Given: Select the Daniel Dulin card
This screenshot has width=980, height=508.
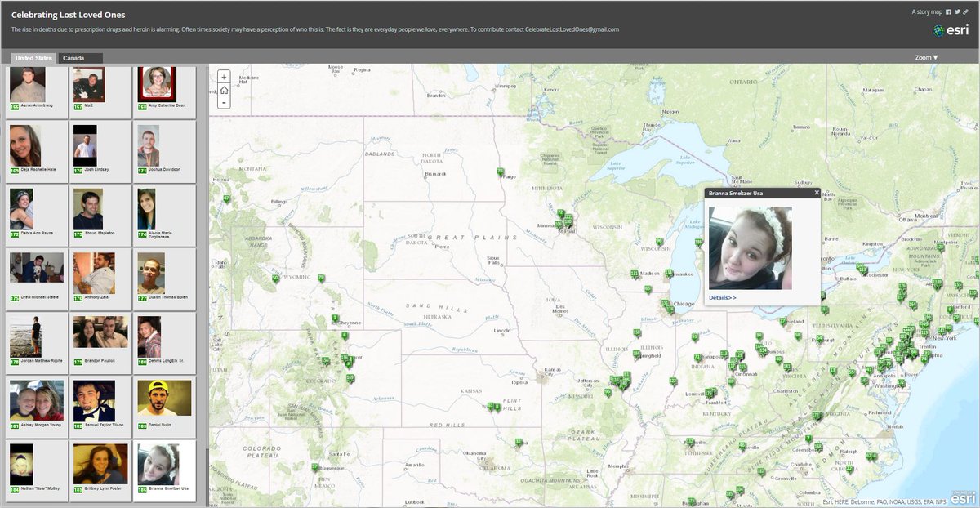Looking at the screenshot, I should (x=165, y=406).
